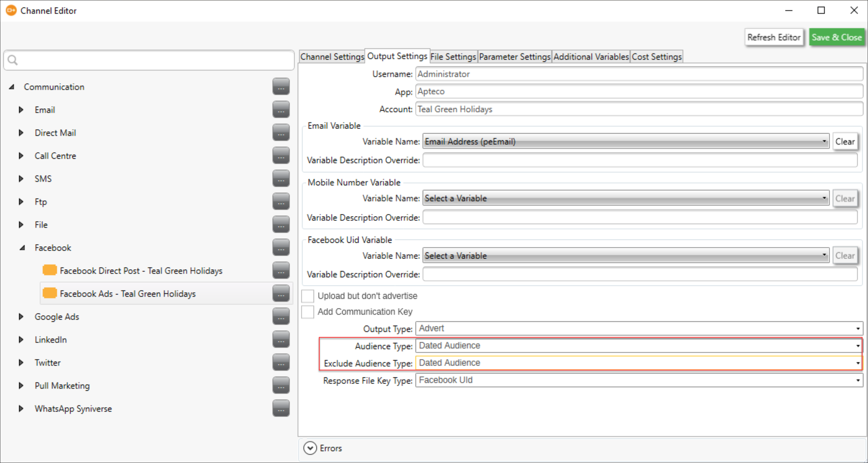Image resolution: width=868 pixels, height=463 pixels.
Task: Clear the Email Variable selection
Action: click(x=845, y=142)
